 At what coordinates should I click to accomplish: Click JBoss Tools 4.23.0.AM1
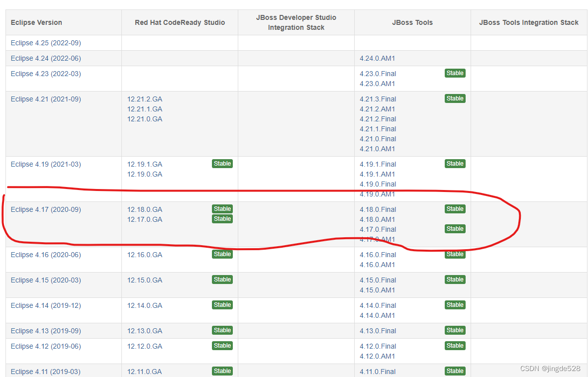(377, 84)
